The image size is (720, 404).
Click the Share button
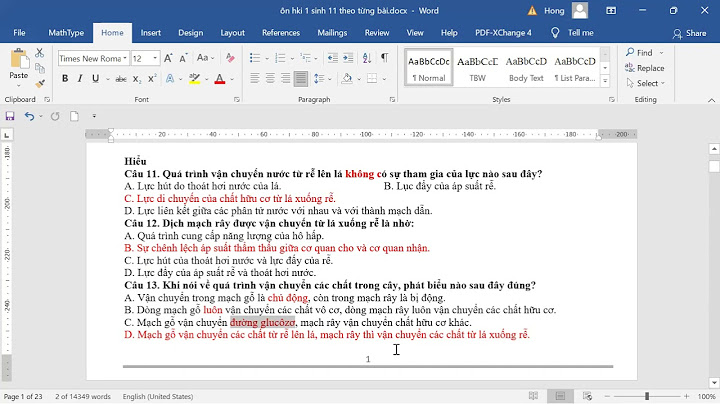click(x=689, y=33)
